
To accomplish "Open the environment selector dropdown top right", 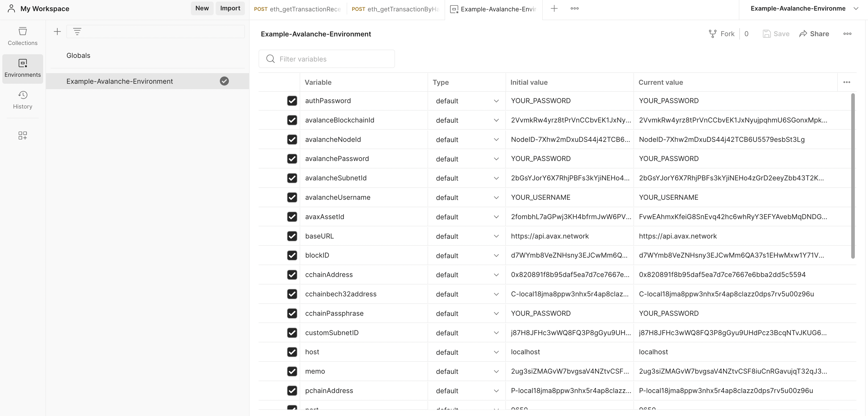I will pyautogui.click(x=856, y=9).
